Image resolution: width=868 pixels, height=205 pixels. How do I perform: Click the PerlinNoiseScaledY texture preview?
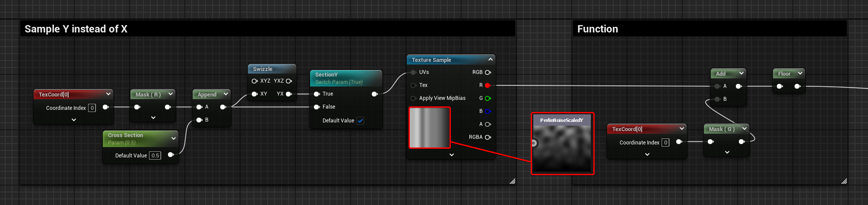click(562, 147)
